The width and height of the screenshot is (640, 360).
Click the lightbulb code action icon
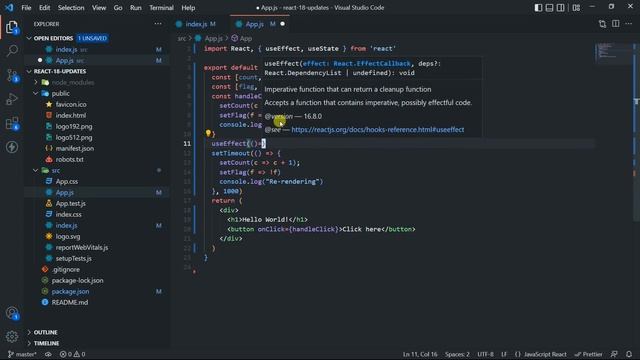coord(208,133)
